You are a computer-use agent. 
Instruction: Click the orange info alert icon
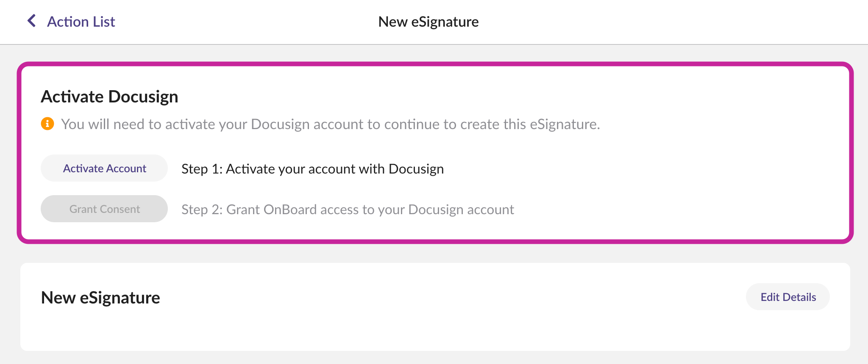pos(47,124)
